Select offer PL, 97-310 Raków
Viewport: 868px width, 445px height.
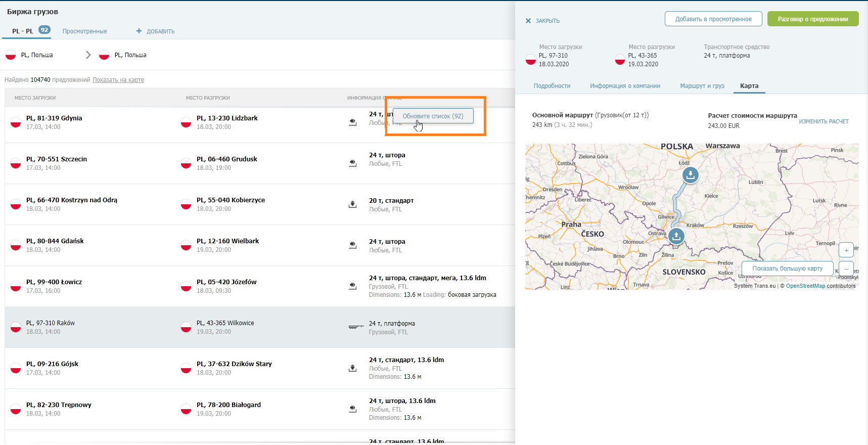[51, 323]
